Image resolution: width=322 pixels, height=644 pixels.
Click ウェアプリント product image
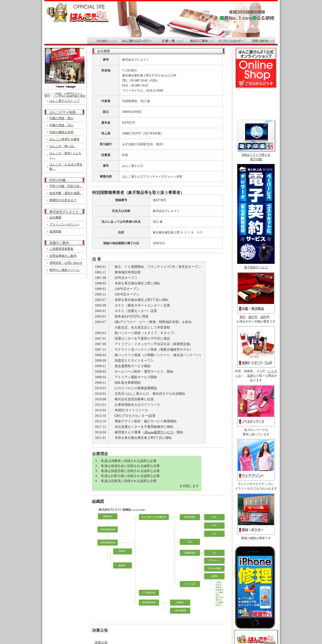click(x=256, y=460)
